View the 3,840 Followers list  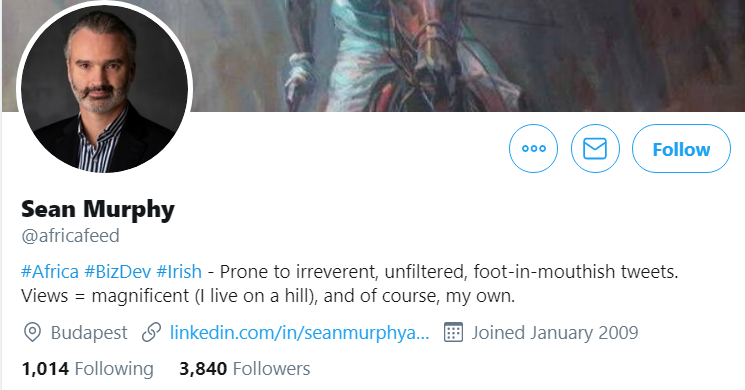(x=245, y=369)
